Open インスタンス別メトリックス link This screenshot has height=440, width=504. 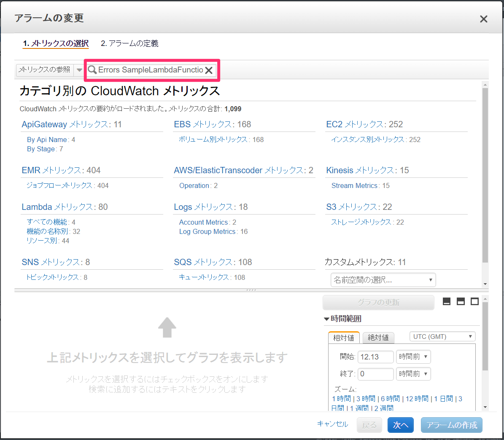368,140
